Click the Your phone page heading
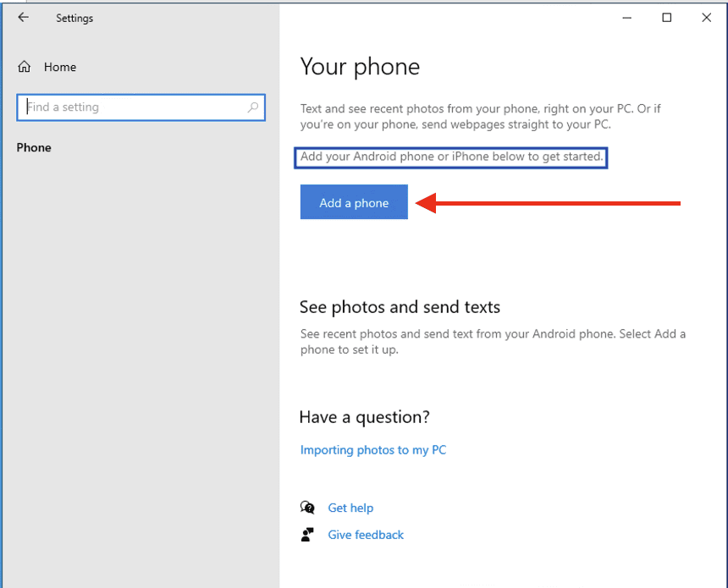Viewport: 728px width, 588px height. click(x=360, y=66)
